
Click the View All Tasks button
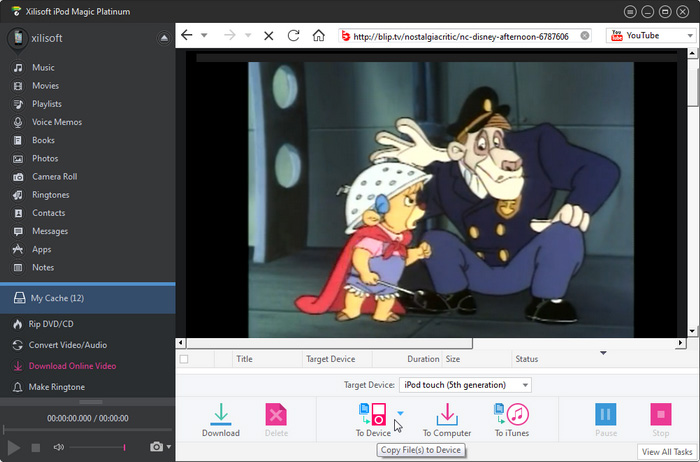pyautogui.click(x=667, y=452)
